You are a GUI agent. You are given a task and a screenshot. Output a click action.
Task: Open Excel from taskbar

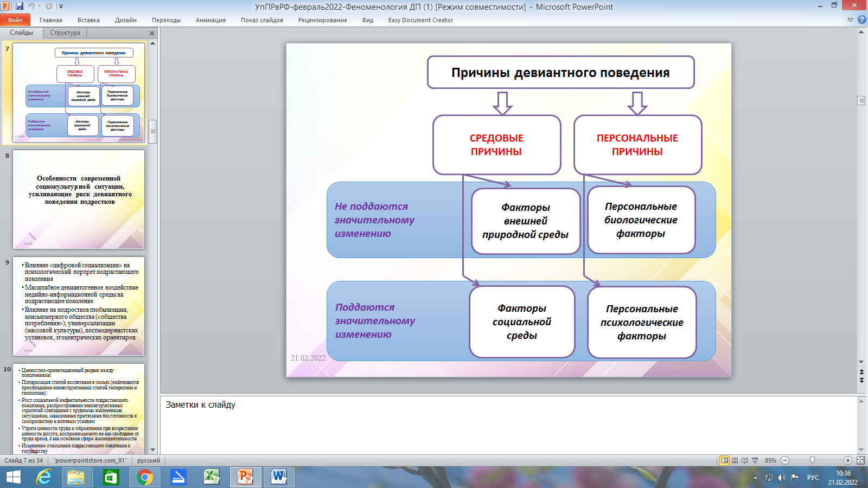[212, 477]
